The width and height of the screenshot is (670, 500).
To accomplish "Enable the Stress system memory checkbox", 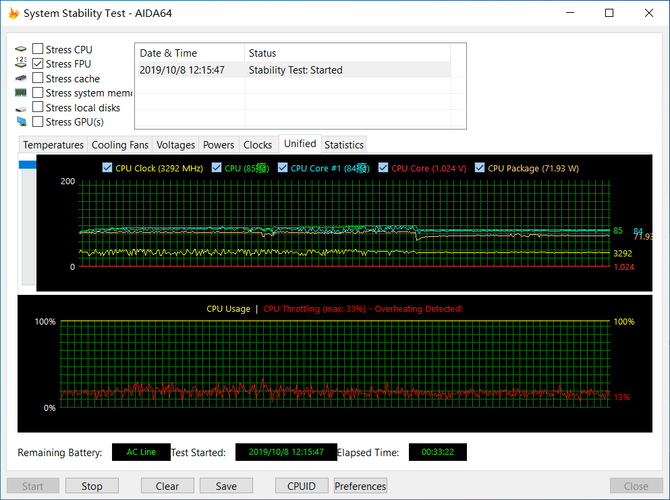I will tap(38, 92).
